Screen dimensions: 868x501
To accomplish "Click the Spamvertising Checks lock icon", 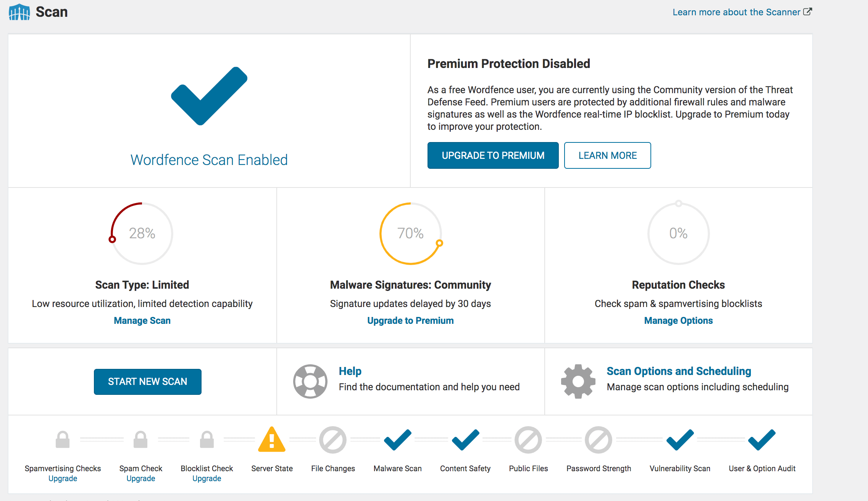I will tap(62, 440).
